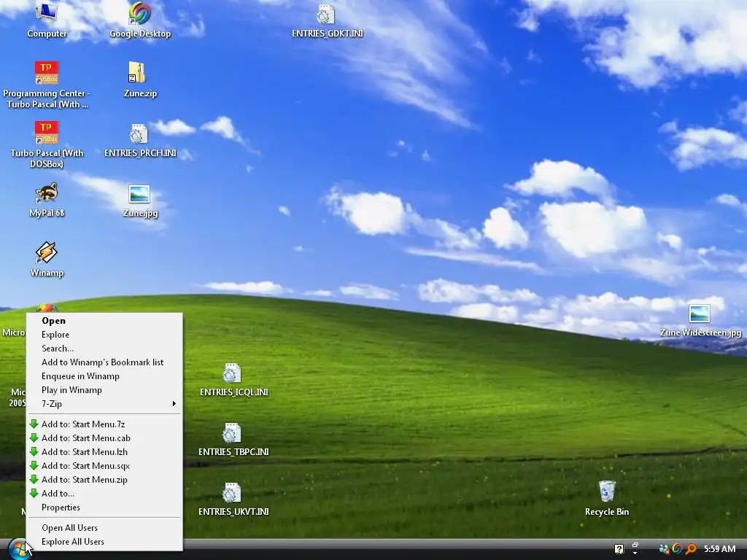This screenshot has width=747, height=560.
Task: Choose Open All Users
Action: point(104,528)
